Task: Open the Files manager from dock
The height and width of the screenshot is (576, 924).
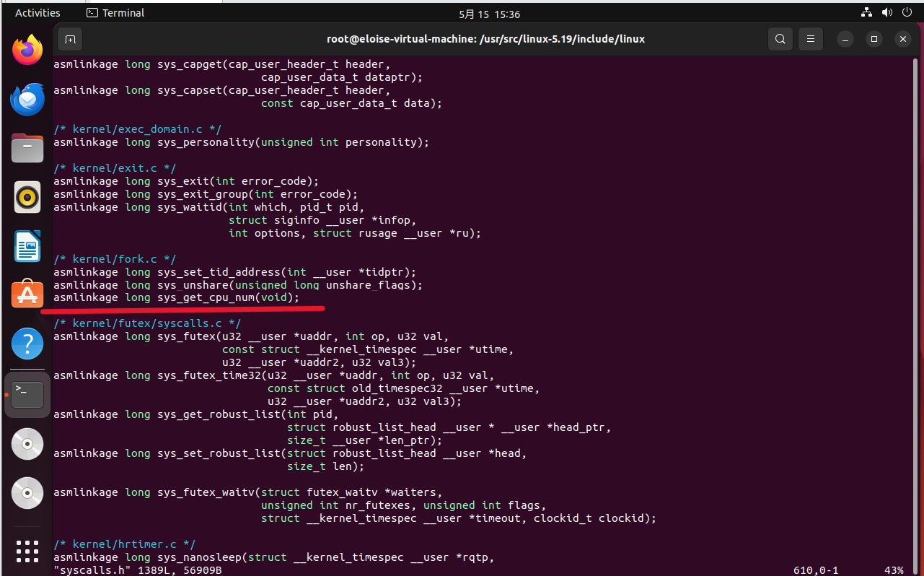Action: (27, 148)
